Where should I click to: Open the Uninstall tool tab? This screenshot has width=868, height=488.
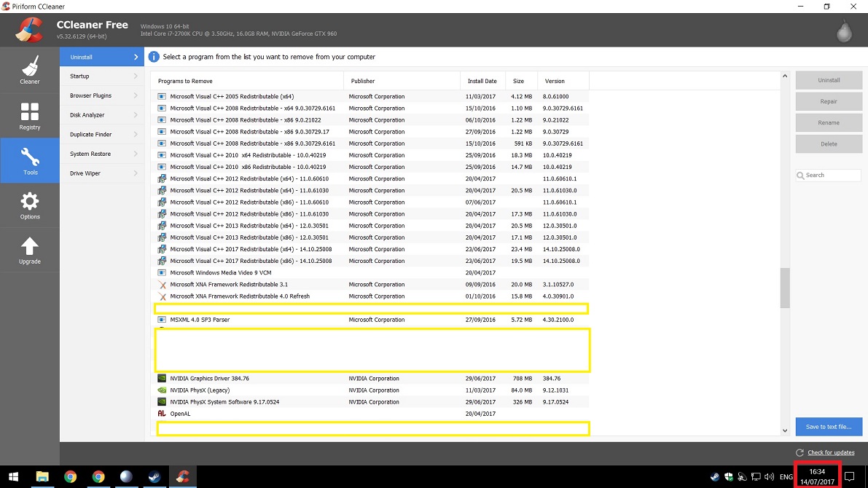(102, 57)
